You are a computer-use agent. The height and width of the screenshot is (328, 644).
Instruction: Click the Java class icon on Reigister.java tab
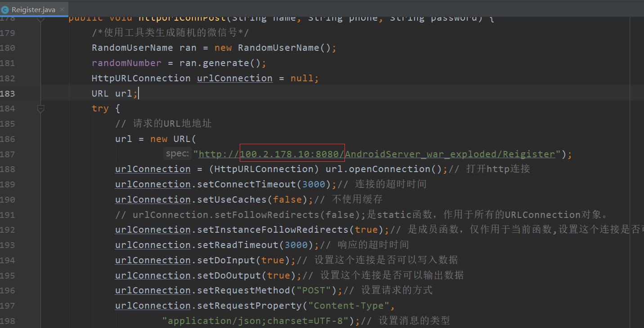(5, 9)
